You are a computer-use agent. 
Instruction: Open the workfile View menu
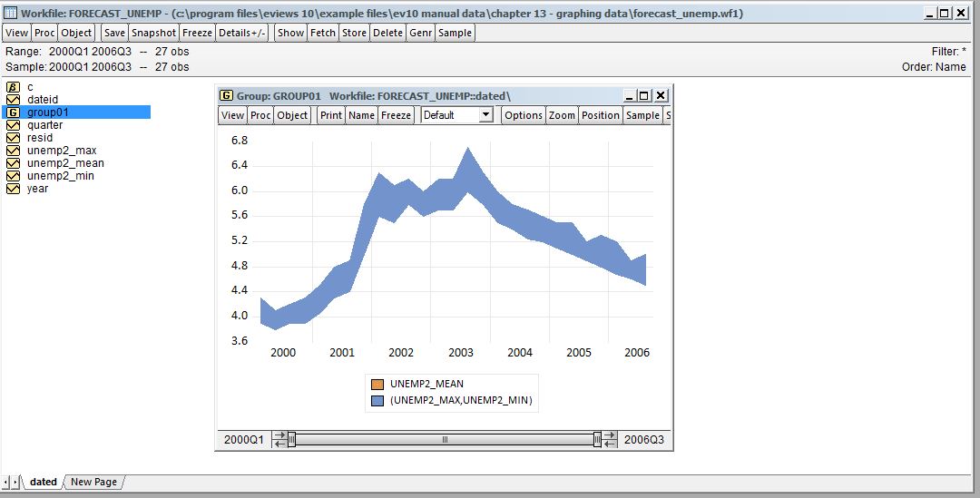click(x=17, y=33)
